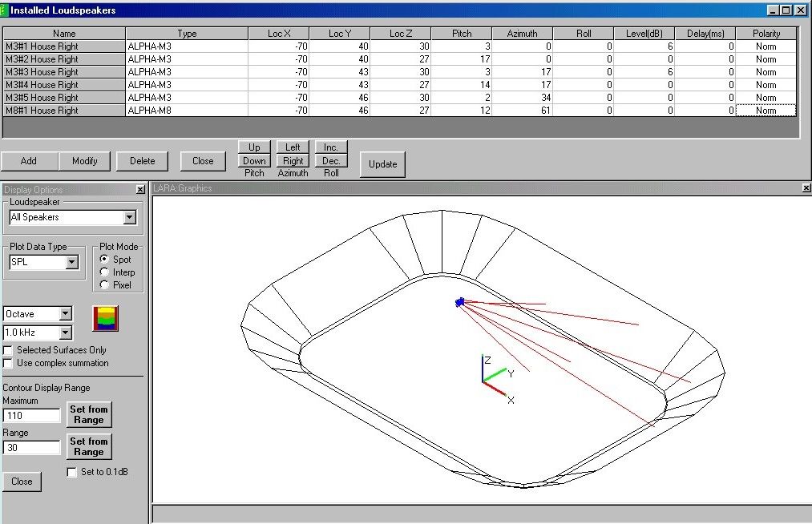812x524 pixels.
Task: Click the blue loudspeaker marker in graphics view
Action: coord(460,302)
